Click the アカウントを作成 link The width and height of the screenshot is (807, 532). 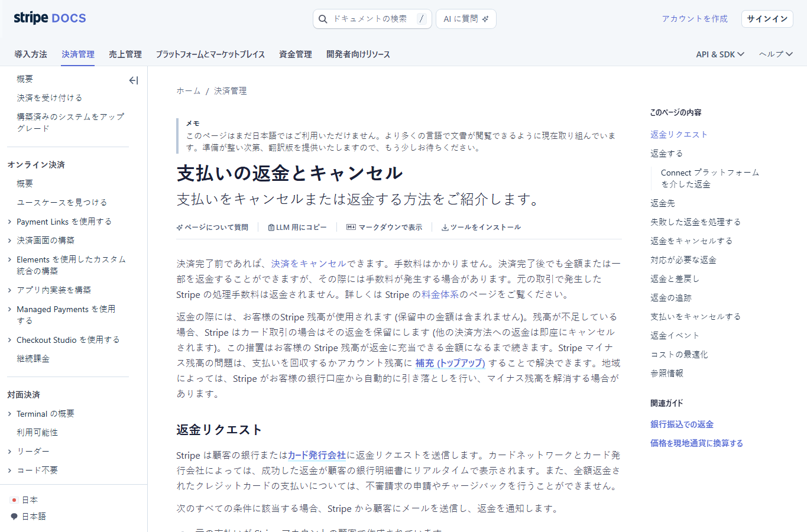[695, 19]
